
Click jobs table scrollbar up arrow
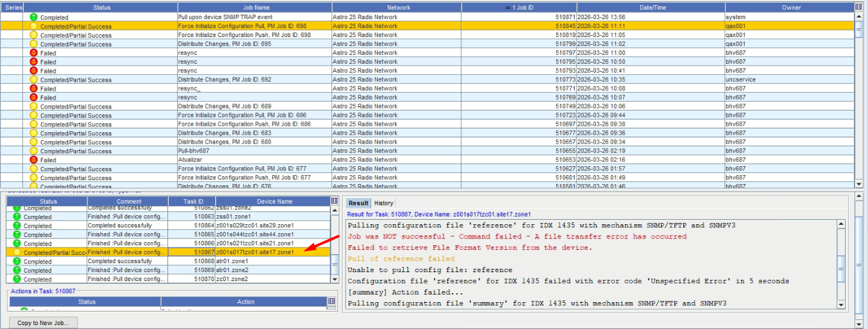coord(858,16)
